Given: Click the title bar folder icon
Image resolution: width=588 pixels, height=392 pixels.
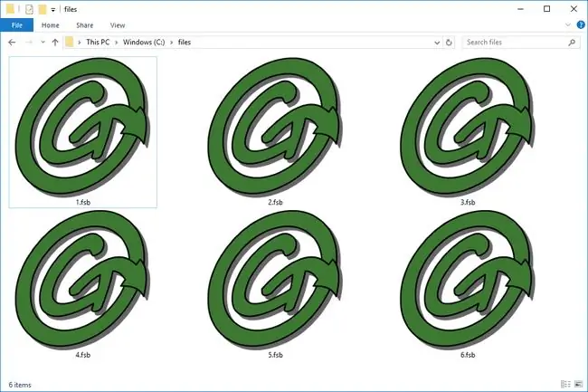Looking at the screenshot, I should (11, 9).
